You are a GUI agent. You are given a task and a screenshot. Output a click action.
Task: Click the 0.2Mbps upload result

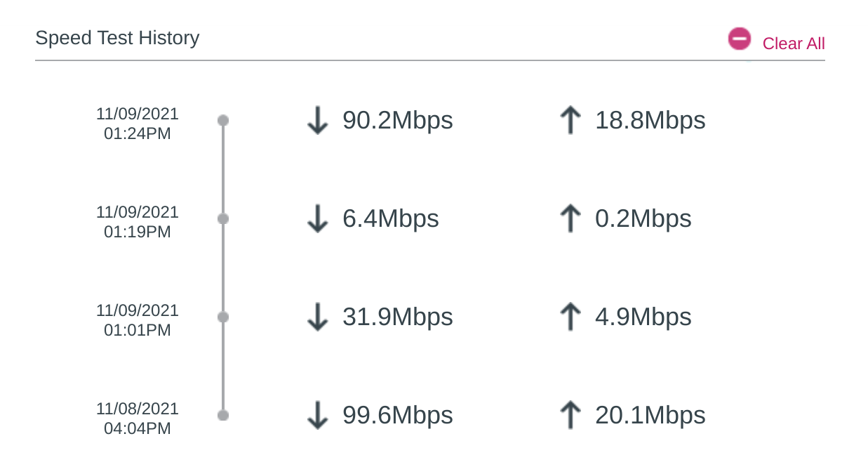[643, 219]
